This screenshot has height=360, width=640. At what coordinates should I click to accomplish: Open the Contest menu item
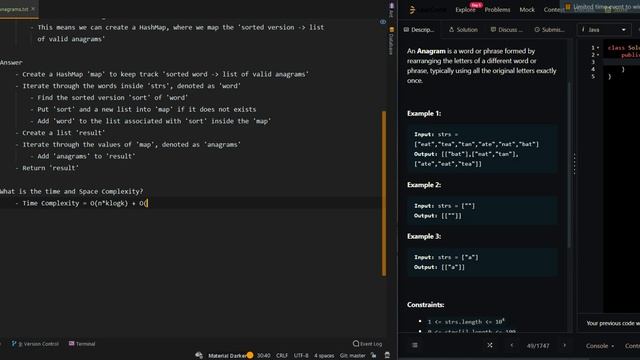(x=554, y=9)
